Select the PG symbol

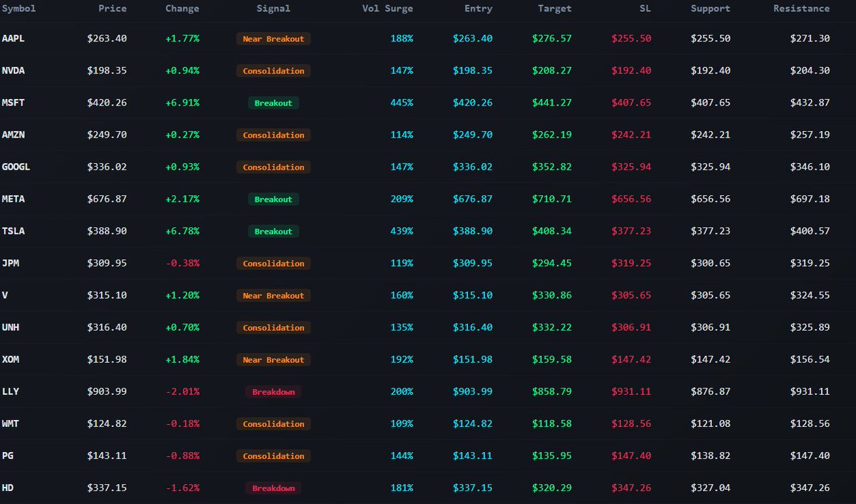click(x=8, y=456)
